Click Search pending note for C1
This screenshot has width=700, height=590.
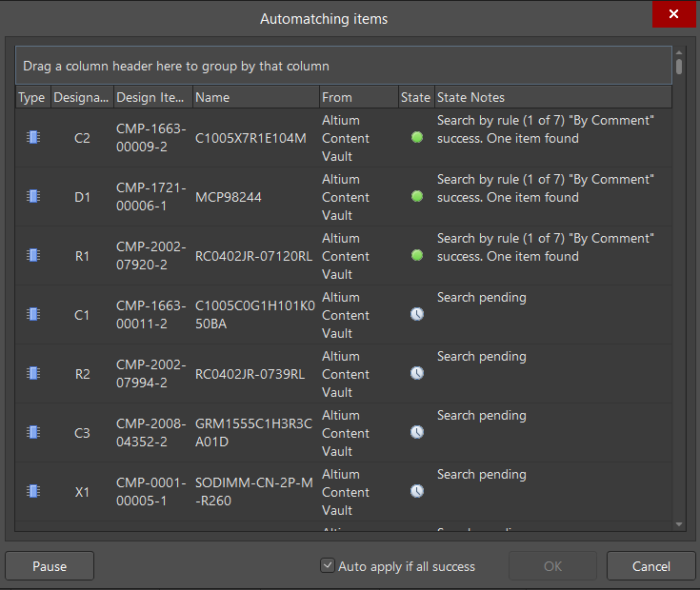pyautogui.click(x=481, y=298)
